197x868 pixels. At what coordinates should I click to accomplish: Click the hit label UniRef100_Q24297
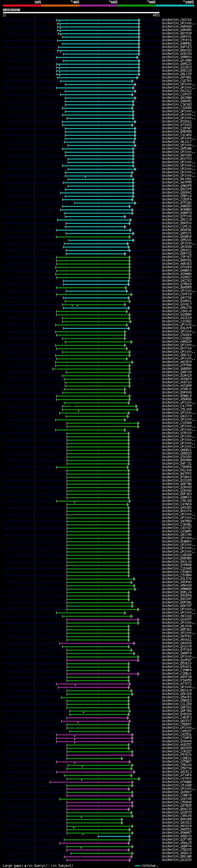pos(177,620)
